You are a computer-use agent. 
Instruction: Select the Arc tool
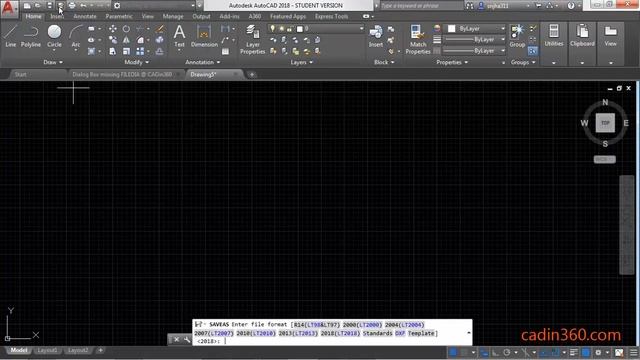click(76, 36)
